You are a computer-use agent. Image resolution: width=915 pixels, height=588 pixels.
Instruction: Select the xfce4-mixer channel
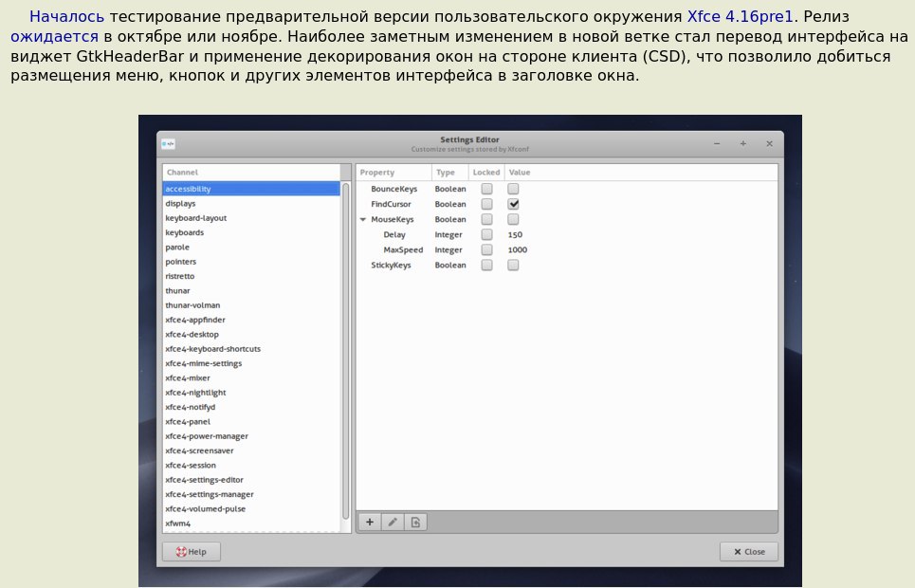tap(251, 377)
